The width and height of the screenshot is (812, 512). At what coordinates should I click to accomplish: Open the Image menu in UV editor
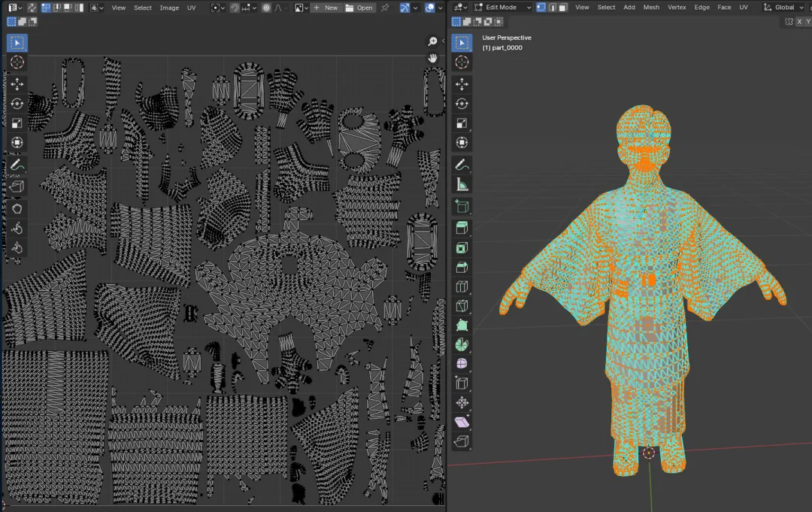[169, 8]
